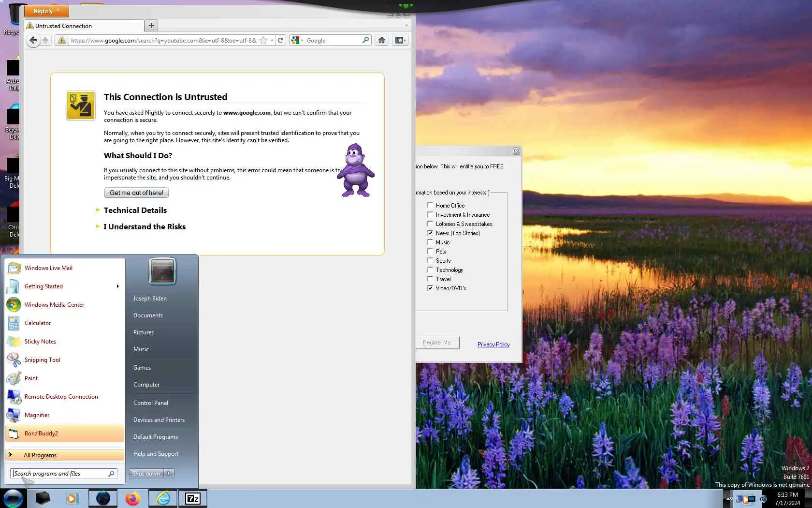
Task: Click the site identity warning icon in address bar
Action: (x=61, y=40)
